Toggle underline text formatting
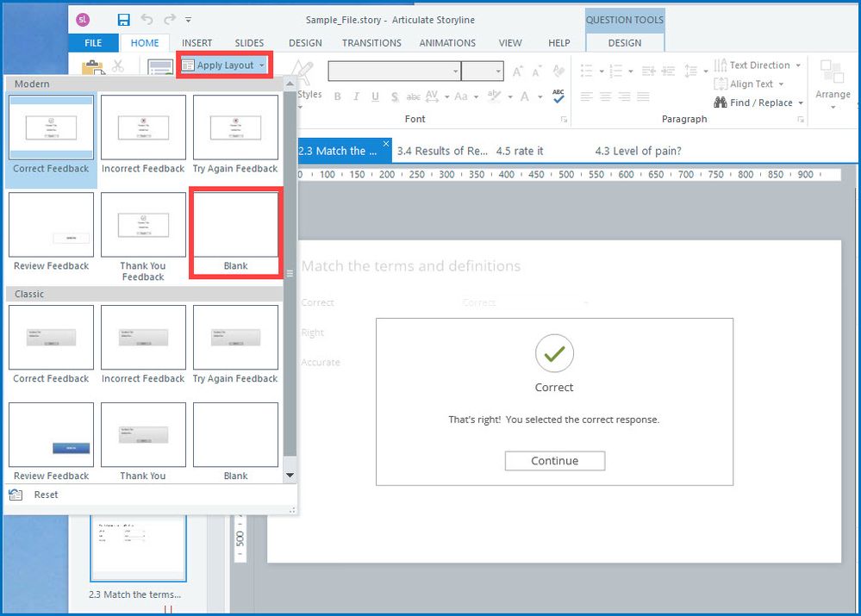 pos(376,96)
